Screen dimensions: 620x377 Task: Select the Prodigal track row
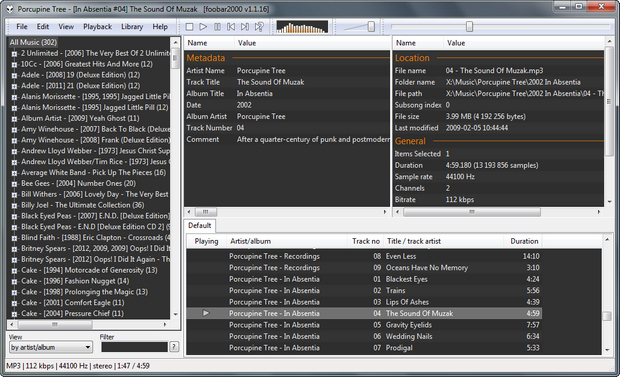[364, 348]
